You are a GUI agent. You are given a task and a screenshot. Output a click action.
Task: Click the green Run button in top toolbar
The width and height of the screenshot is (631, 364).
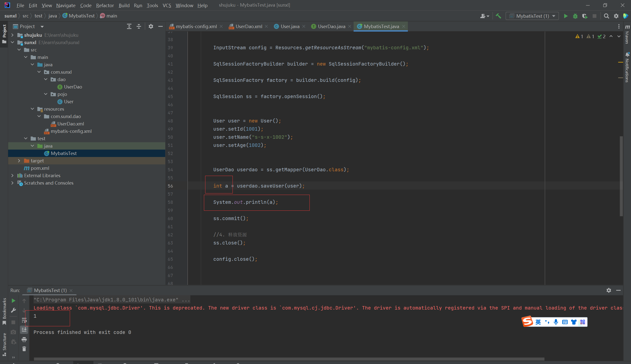565,16
